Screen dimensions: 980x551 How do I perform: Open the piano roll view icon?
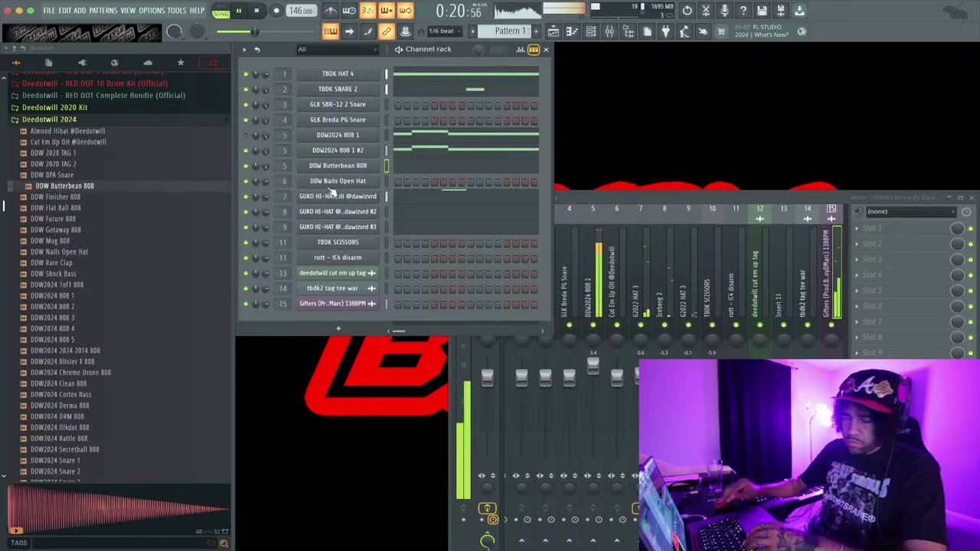571,31
